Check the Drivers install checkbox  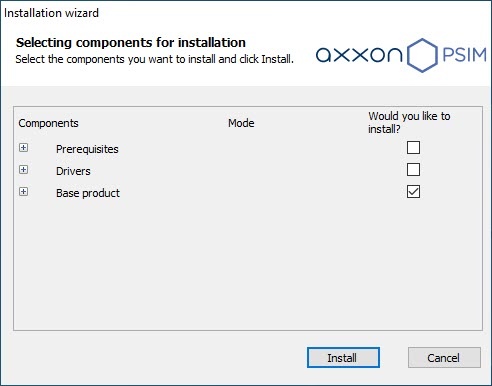(x=413, y=169)
